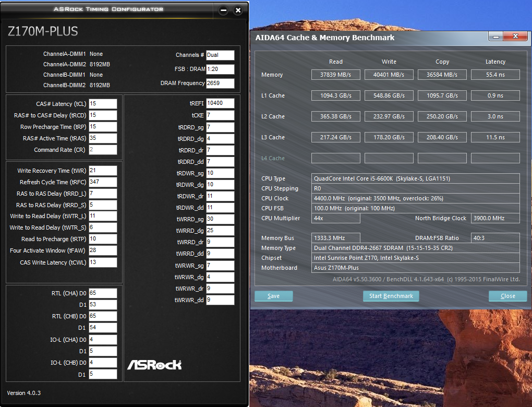The width and height of the screenshot is (532, 407).
Task: Click the L1 Cache Read result 1094.3 GB/s
Action: 335,95
